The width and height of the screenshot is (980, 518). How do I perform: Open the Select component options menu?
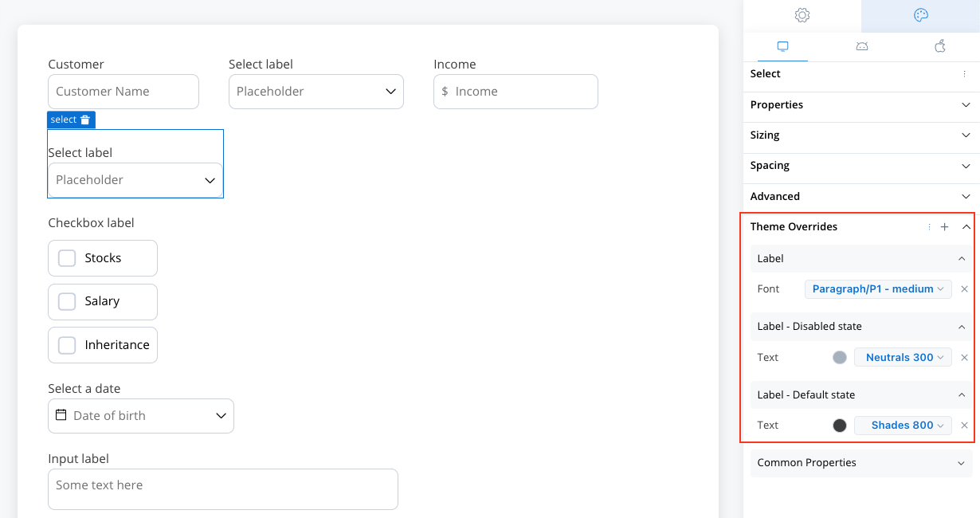pos(965,74)
